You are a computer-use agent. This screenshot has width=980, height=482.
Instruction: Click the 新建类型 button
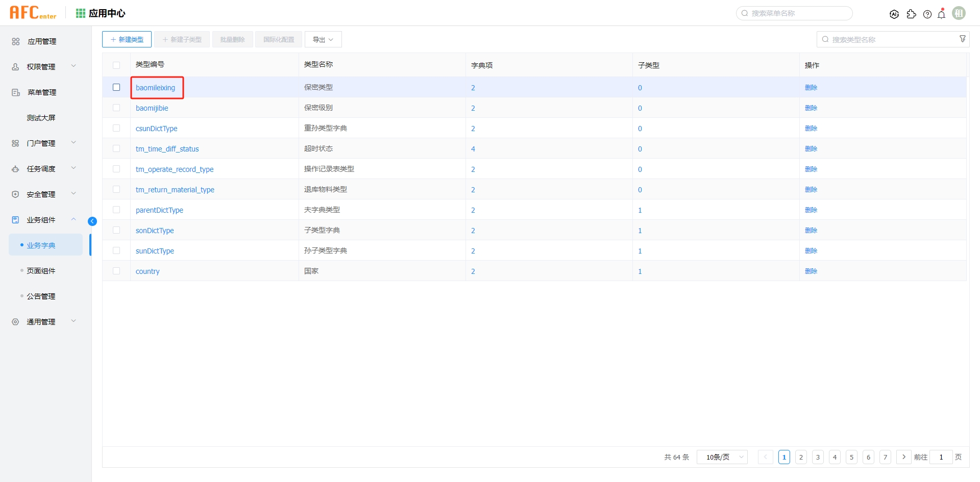click(127, 39)
